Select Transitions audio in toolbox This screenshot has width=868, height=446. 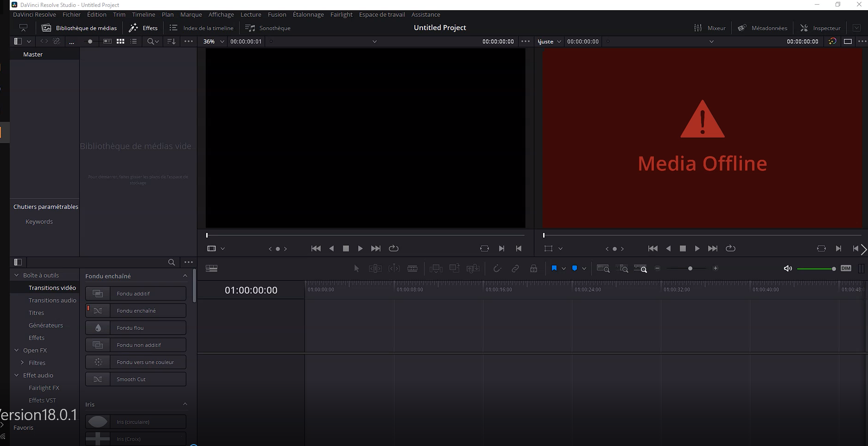click(52, 300)
